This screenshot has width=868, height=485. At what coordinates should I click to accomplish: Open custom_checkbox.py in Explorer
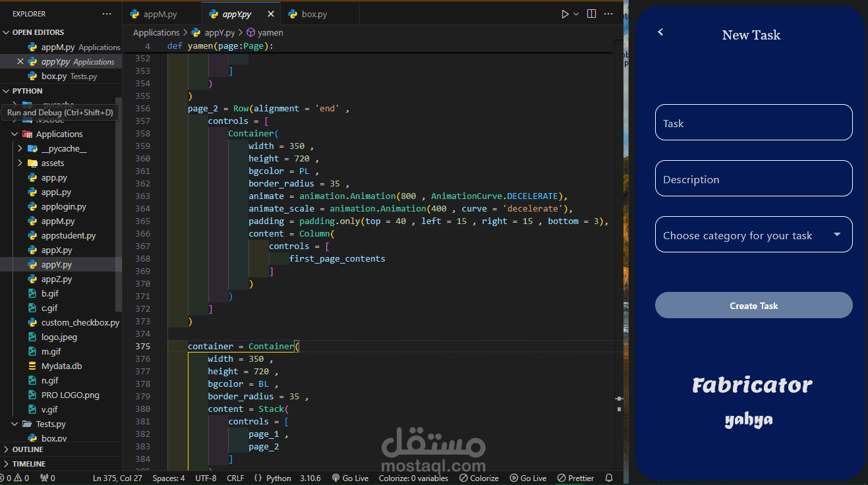pyautogui.click(x=80, y=323)
